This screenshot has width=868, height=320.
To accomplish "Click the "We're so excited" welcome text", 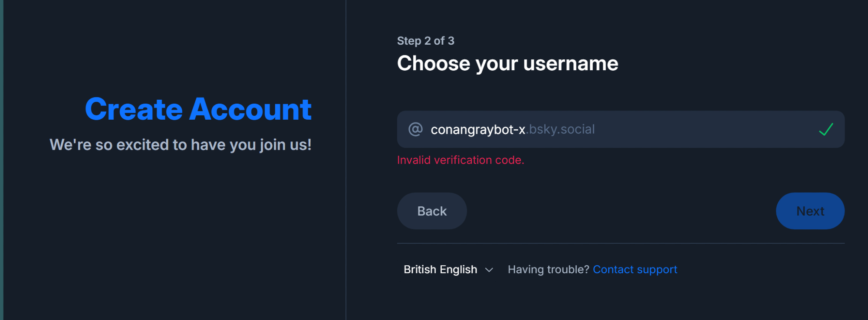I will click(x=181, y=145).
